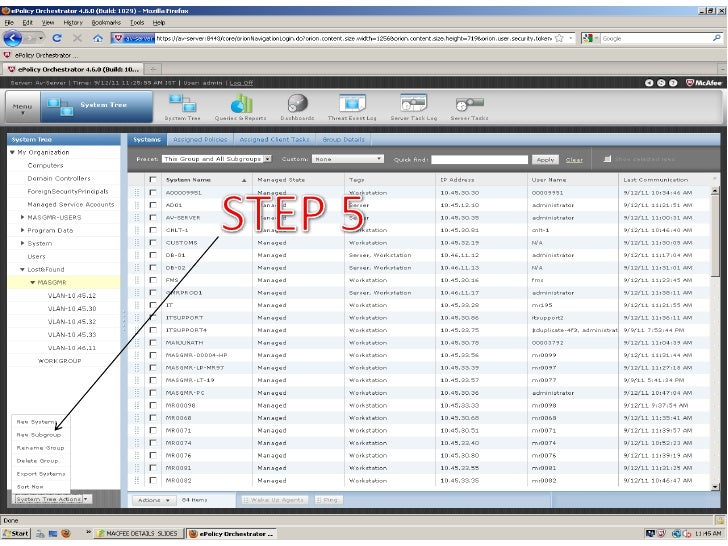Click the Clear link
Viewport: 728px width, 546px height.
click(574, 159)
